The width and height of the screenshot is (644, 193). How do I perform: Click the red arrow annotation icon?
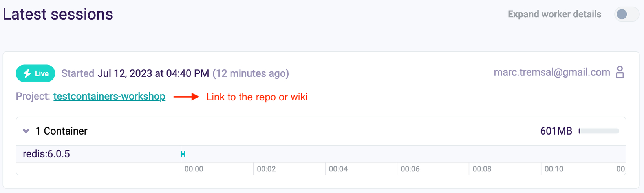[186, 97]
